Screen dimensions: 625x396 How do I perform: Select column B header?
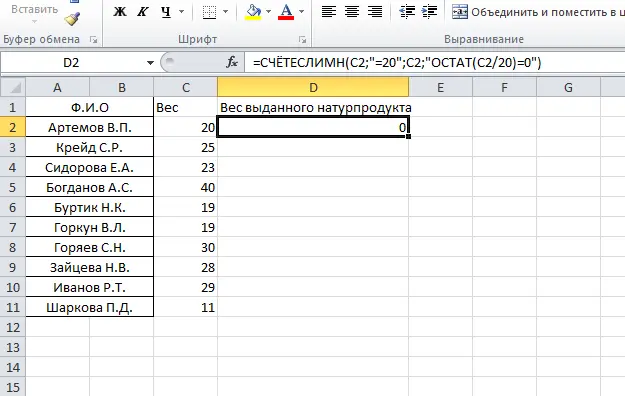coord(122,87)
